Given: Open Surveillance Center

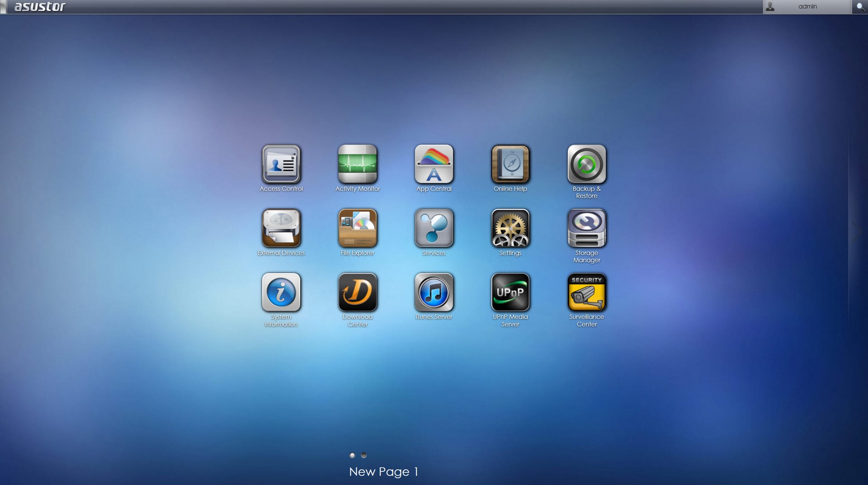Looking at the screenshot, I should [586, 292].
